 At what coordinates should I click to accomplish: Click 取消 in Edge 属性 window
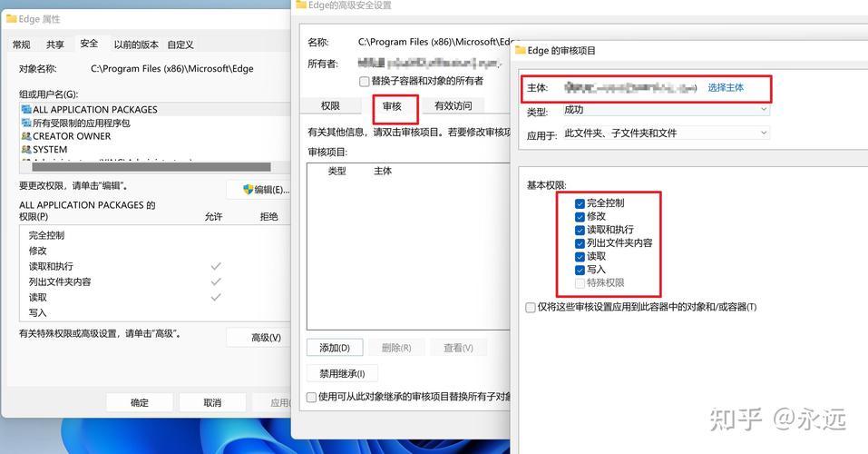click(212, 402)
